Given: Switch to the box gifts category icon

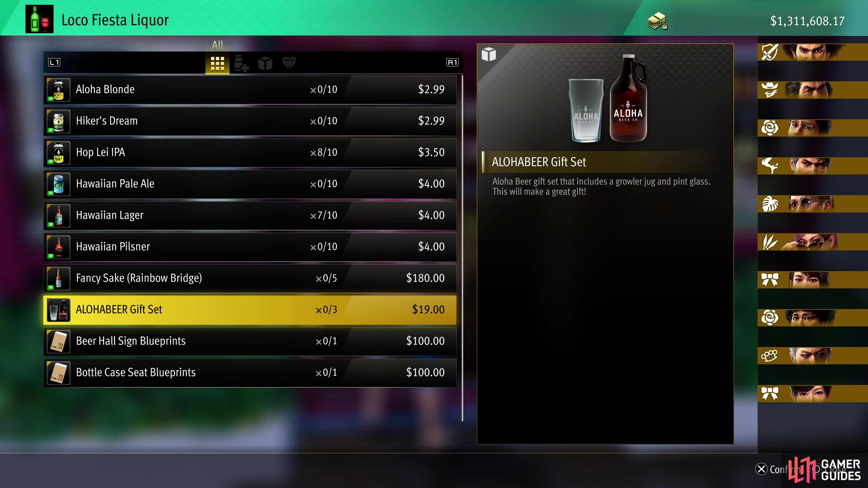Looking at the screenshot, I should [265, 63].
